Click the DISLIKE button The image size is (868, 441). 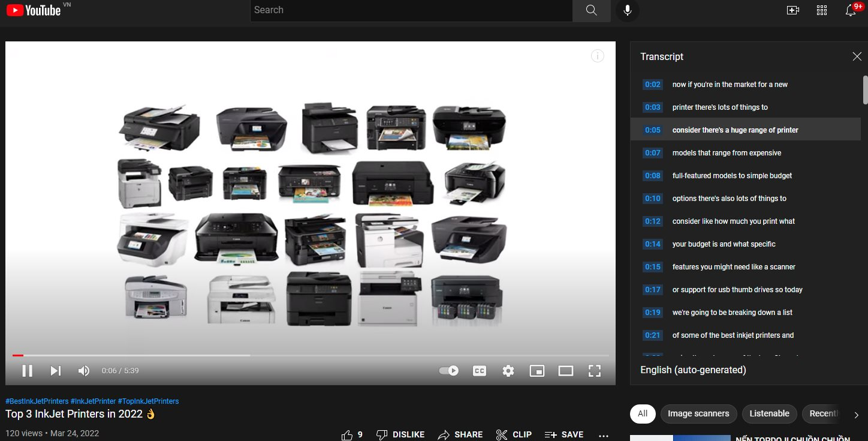400,434
